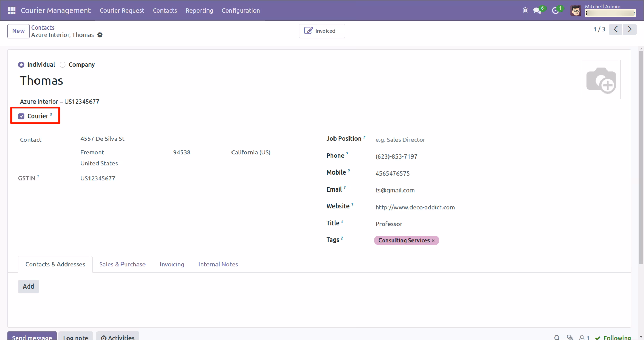Image resolution: width=644 pixels, height=340 pixels.
Task: Upload contact photo via camera placeholder
Action: click(x=601, y=80)
